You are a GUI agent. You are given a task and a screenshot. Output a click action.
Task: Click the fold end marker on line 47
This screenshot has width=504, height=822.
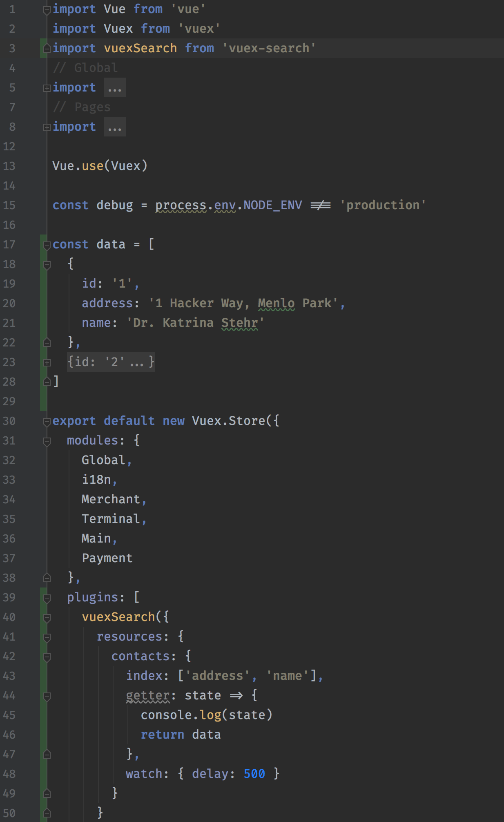(x=47, y=755)
